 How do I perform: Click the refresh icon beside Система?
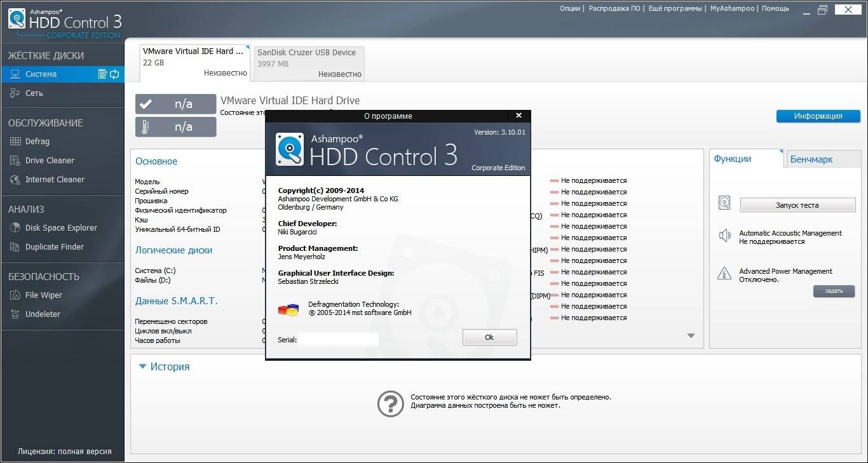[114, 74]
